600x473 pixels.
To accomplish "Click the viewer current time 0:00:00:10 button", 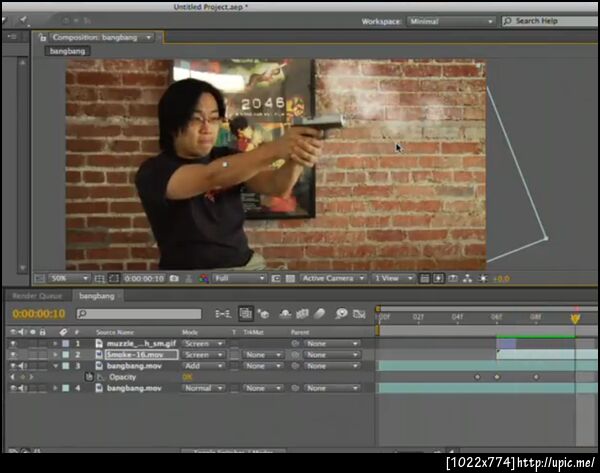I will coord(144,279).
